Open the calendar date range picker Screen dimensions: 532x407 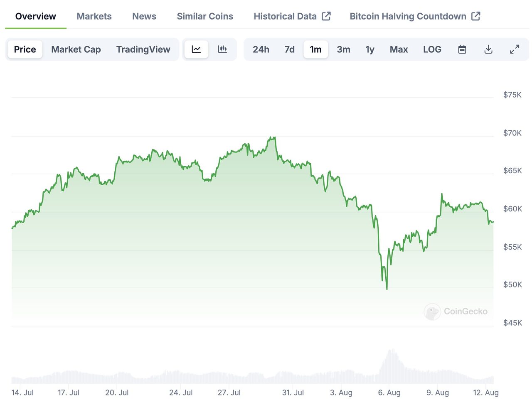pos(462,49)
